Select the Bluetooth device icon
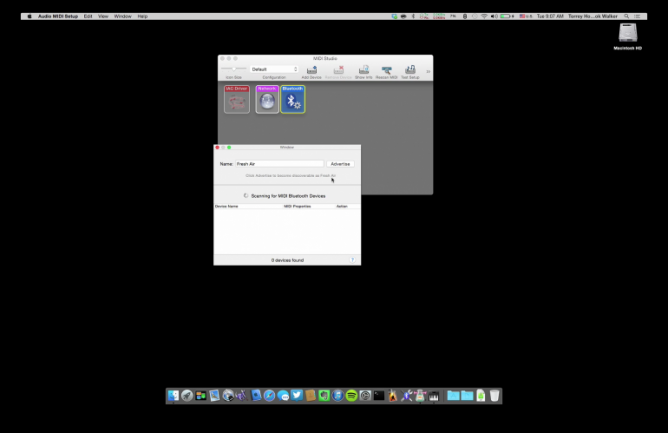This screenshot has width=668, height=433. click(x=293, y=99)
